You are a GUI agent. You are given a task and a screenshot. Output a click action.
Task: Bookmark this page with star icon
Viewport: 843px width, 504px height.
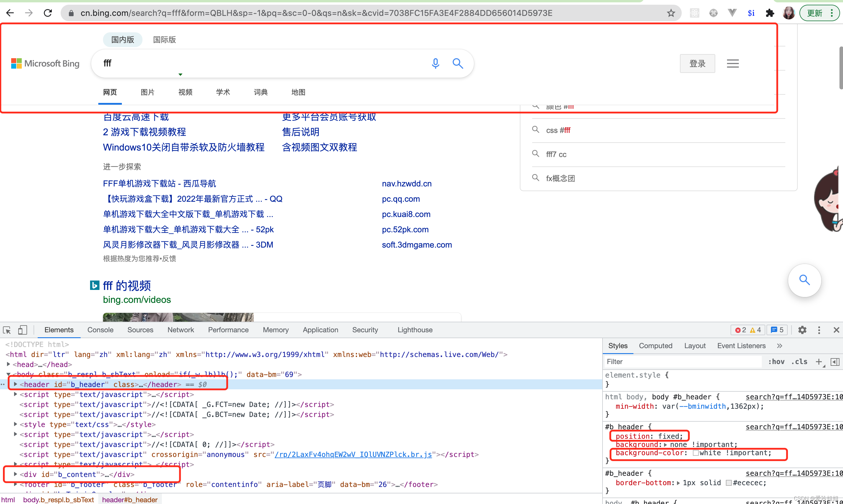(671, 13)
